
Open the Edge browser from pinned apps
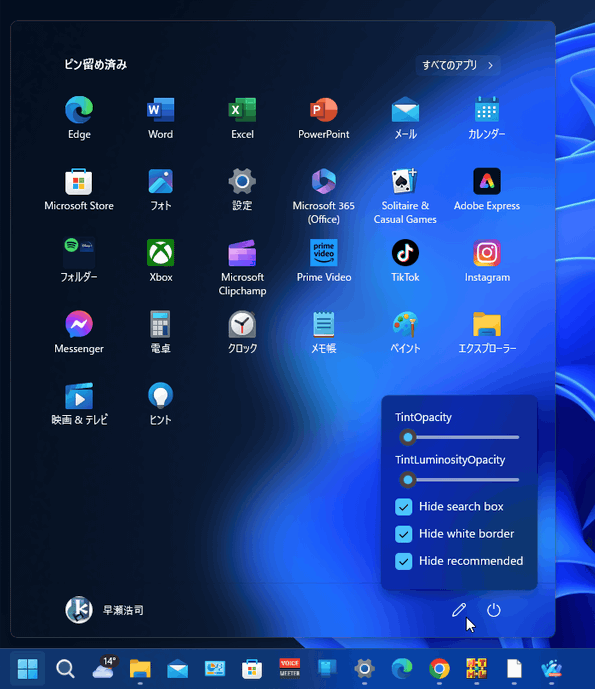click(x=79, y=117)
